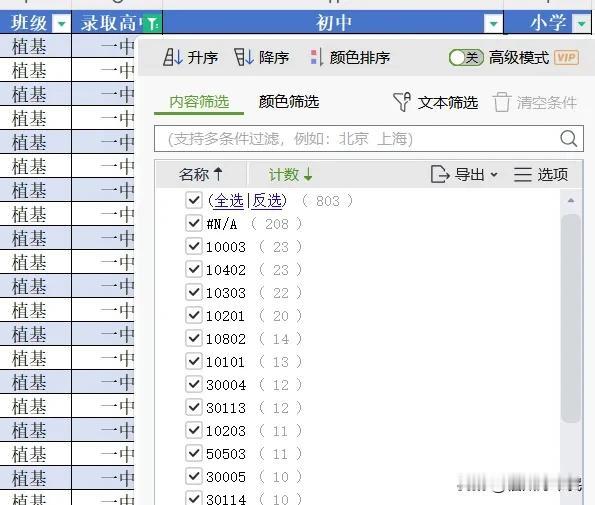Sort list by 计数 column
This screenshot has height=505, width=595.
click(x=291, y=175)
